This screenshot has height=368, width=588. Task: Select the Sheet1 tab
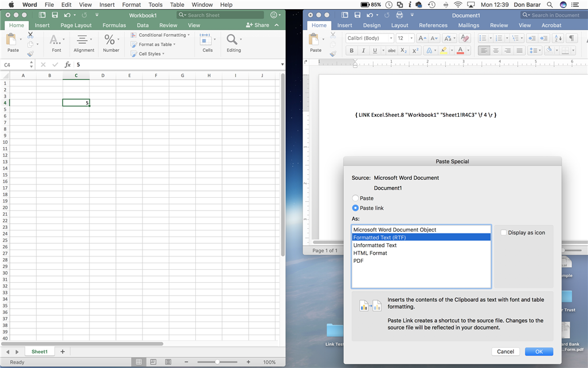(40, 351)
